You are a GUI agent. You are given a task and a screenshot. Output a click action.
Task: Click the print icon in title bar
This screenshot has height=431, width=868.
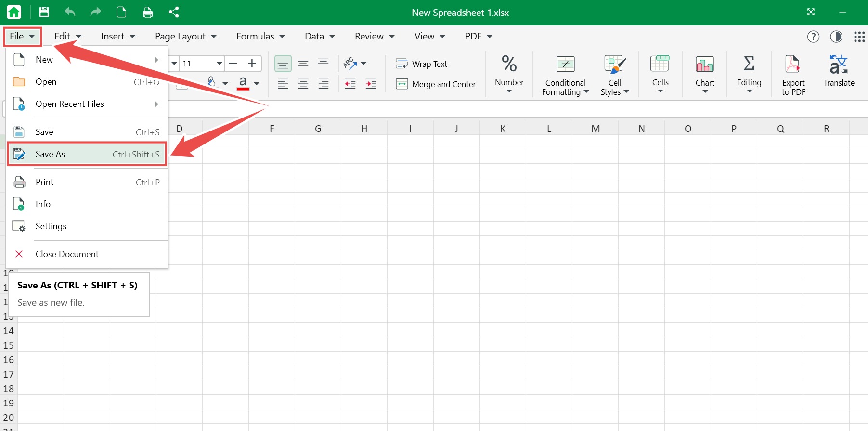148,12
